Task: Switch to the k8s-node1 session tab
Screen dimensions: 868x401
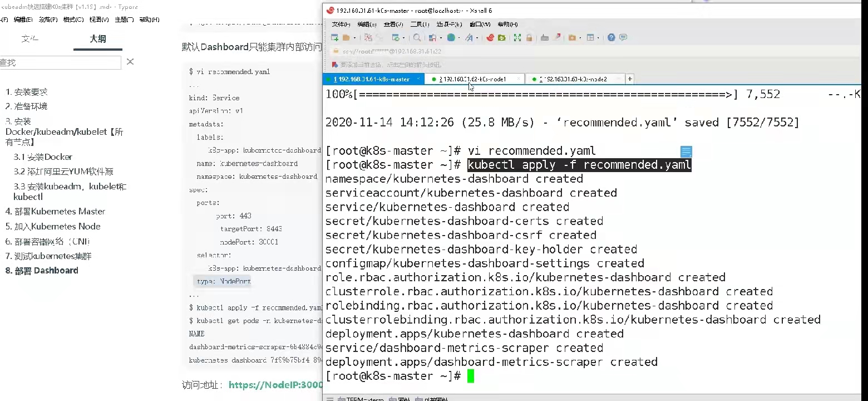Action: (x=475, y=79)
